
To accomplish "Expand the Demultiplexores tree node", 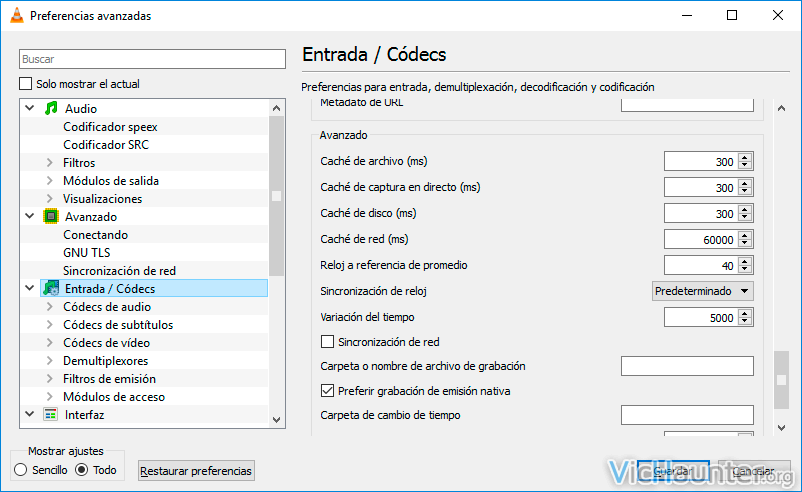I will click(50, 361).
